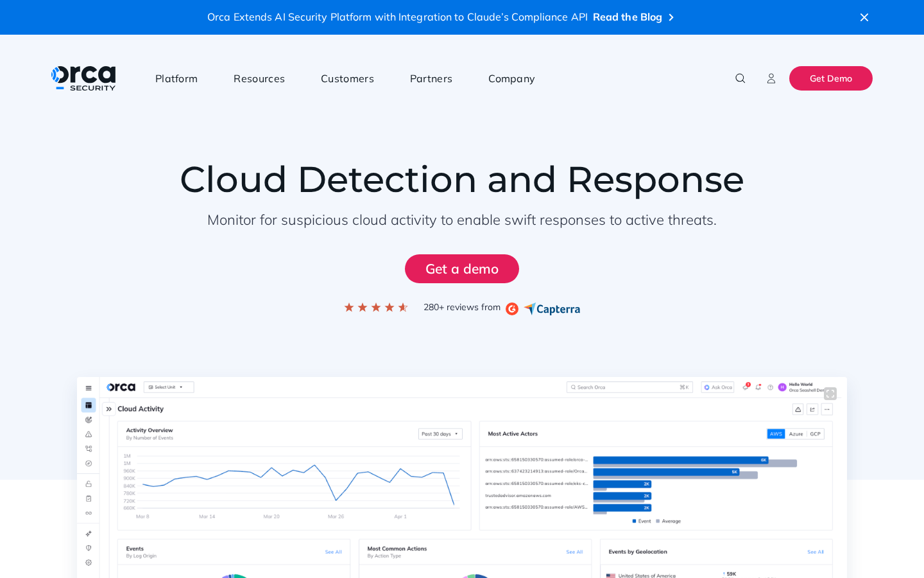Image resolution: width=924 pixels, height=578 pixels.
Task: Click the Orca logo inside the dashboard
Action: [x=121, y=387]
